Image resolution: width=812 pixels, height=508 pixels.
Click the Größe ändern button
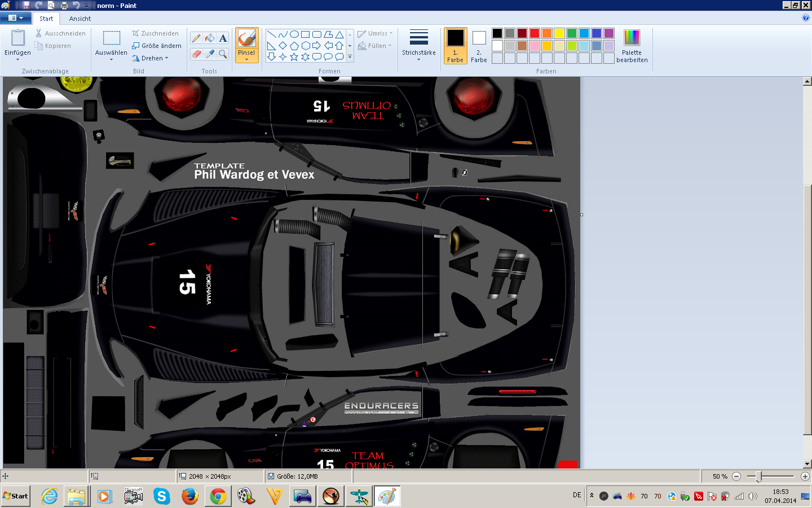[x=157, y=46]
